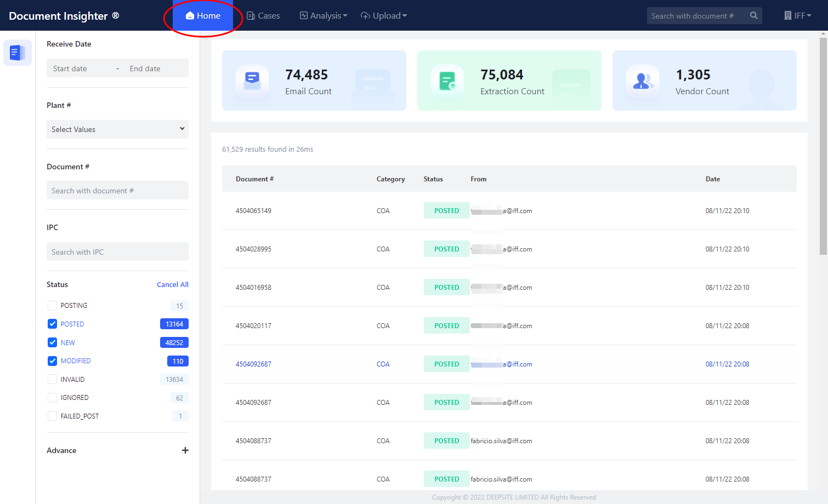Open the Plant # Select Values dropdown

[117, 129]
